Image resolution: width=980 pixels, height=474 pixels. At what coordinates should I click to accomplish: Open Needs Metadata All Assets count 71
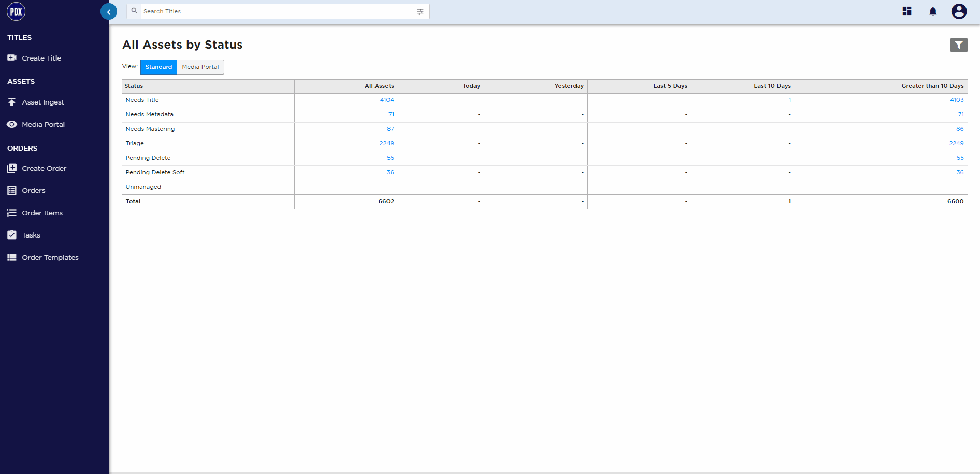[x=391, y=114]
